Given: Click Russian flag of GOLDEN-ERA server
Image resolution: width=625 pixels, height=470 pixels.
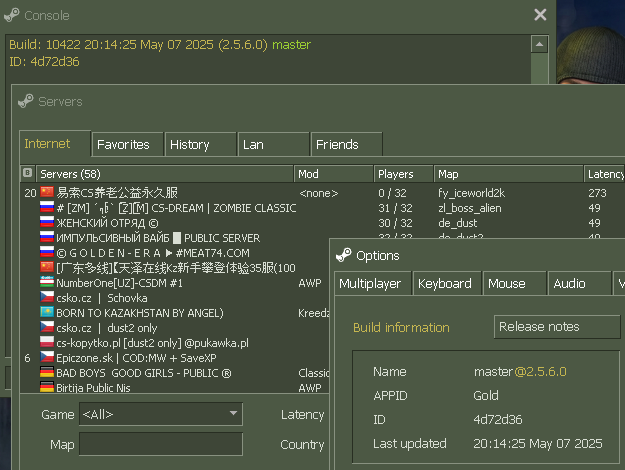Looking at the screenshot, I should click(47, 252).
